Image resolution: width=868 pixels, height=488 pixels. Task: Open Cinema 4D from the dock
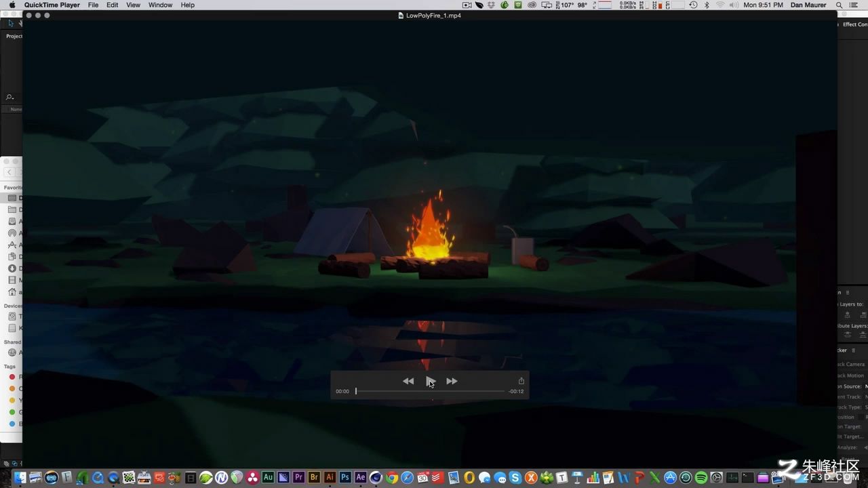376,477
